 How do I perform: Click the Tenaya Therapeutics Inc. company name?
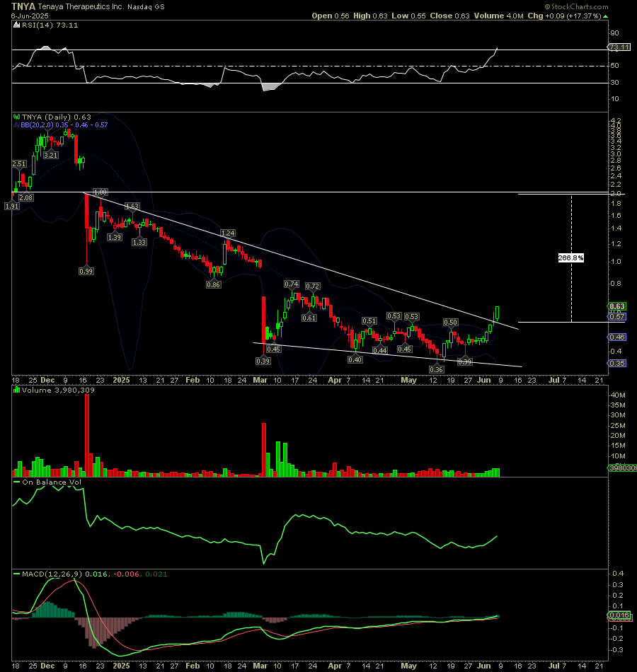click(x=81, y=7)
